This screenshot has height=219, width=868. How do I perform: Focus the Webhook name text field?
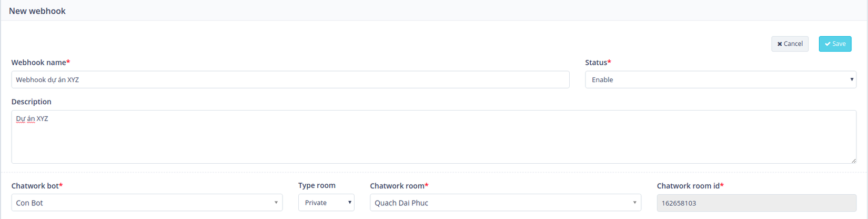pyautogui.click(x=290, y=80)
